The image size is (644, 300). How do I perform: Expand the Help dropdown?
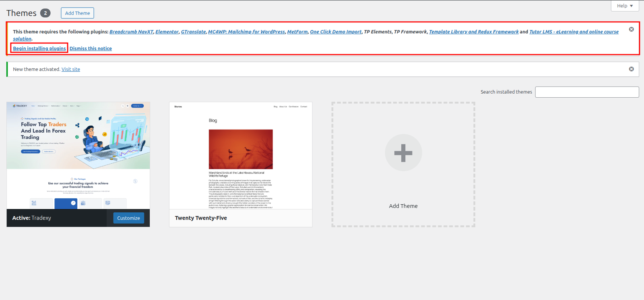coord(625,6)
